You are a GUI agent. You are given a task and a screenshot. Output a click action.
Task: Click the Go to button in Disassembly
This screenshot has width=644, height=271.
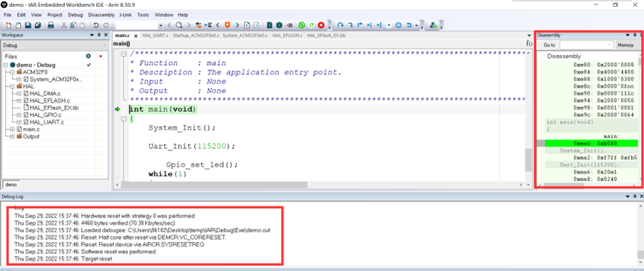(x=549, y=45)
